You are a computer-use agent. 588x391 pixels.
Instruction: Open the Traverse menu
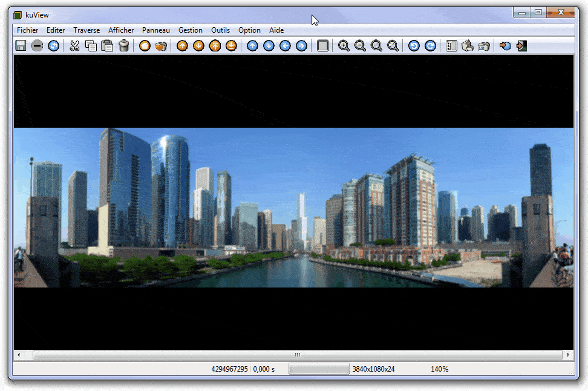coord(87,30)
